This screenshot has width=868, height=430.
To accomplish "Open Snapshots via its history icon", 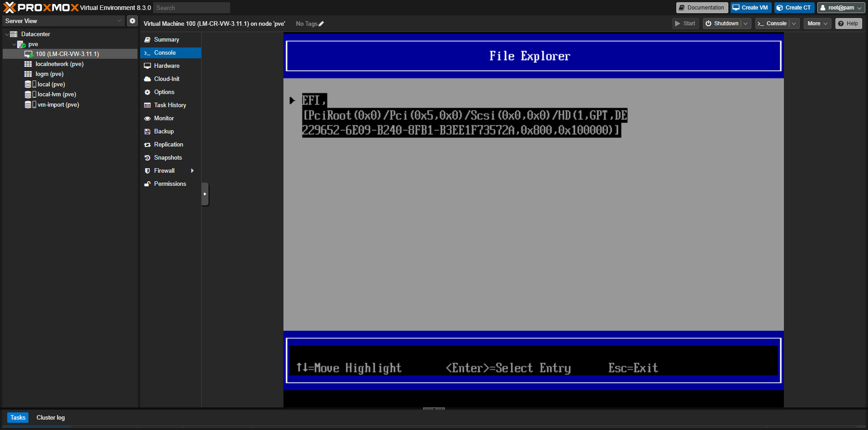I will click(147, 157).
